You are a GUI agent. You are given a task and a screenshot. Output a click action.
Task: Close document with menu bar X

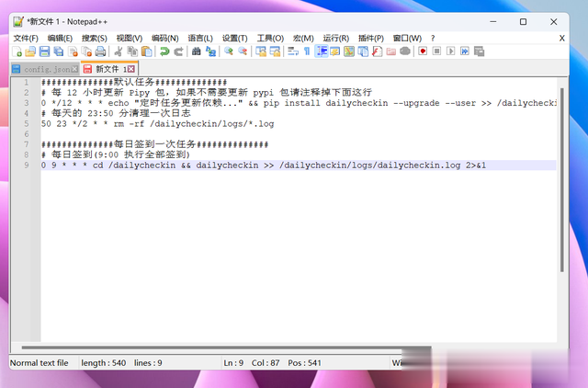coord(561,39)
